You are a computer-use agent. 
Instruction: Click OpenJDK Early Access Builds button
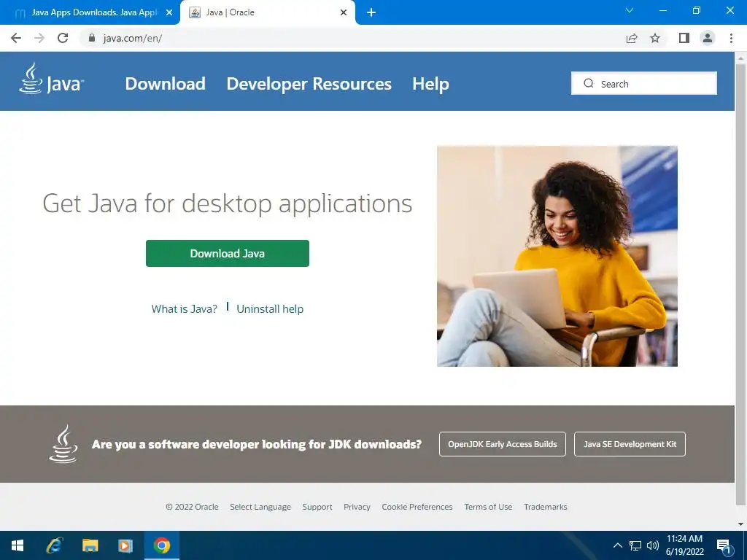503,444
